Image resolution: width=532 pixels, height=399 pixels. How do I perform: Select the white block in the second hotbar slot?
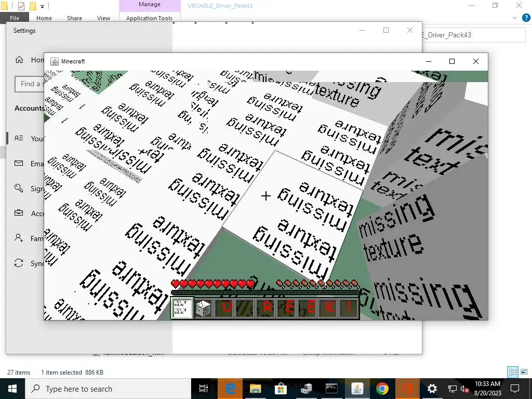point(204,308)
